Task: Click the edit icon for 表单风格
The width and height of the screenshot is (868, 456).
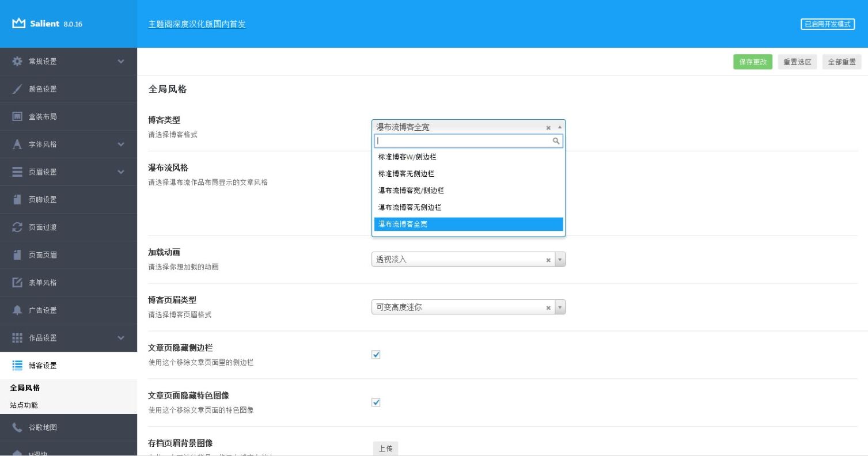Action: click(17, 282)
